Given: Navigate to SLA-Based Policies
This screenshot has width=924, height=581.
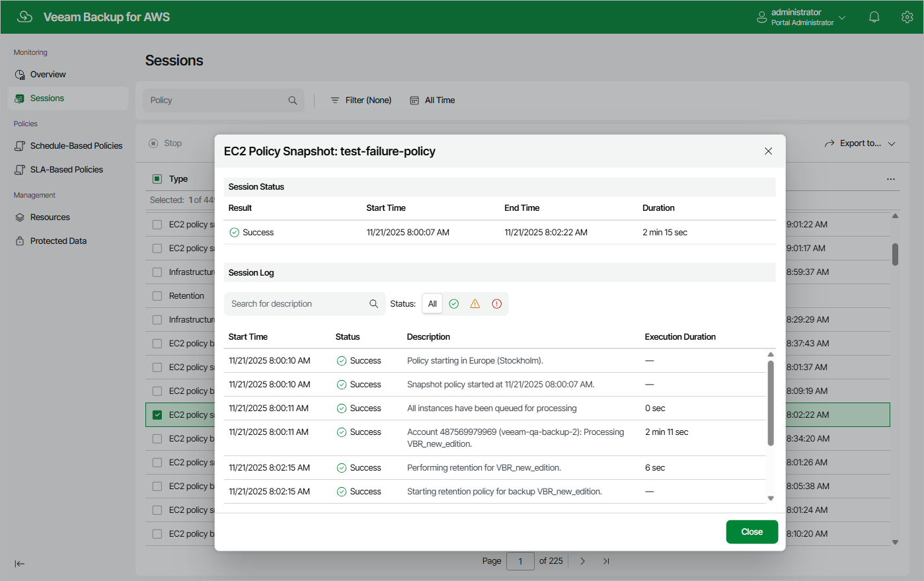Looking at the screenshot, I should point(68,170).
